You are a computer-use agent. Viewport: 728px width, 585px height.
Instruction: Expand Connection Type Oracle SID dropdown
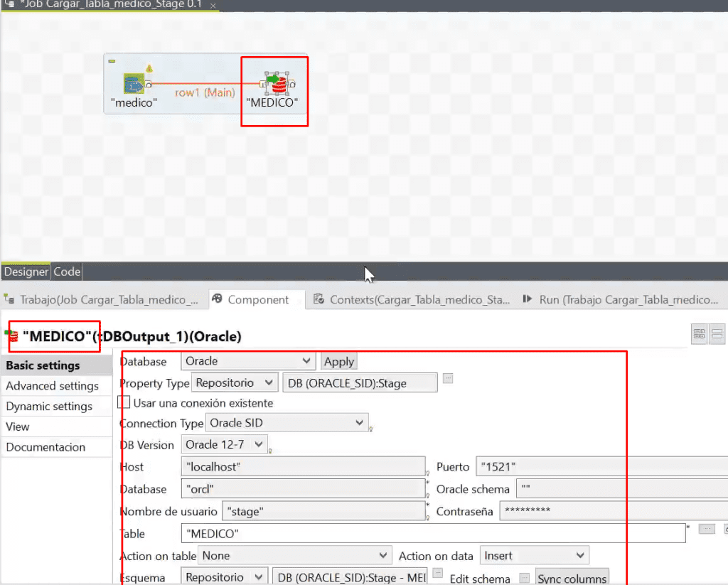(x=287, y=423)
